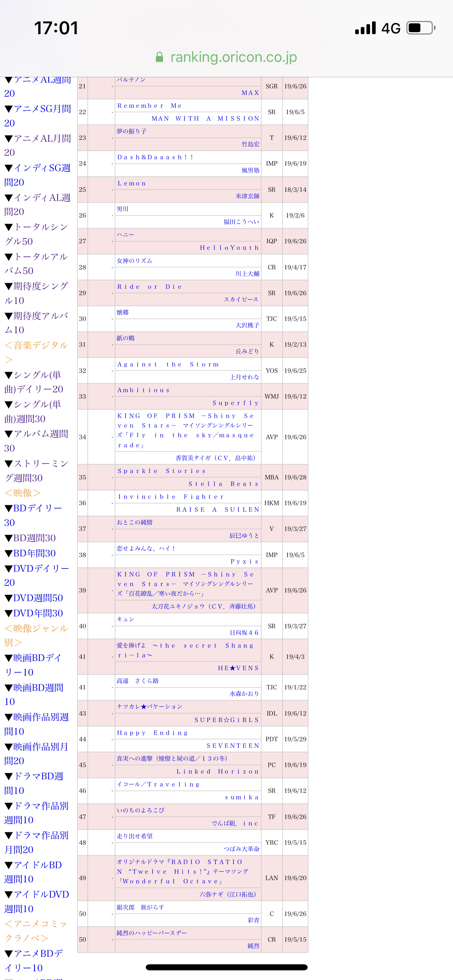Open 映画BD週間10 sidebar link
This screenshot has width=453, height=980.
click(34, 694)
